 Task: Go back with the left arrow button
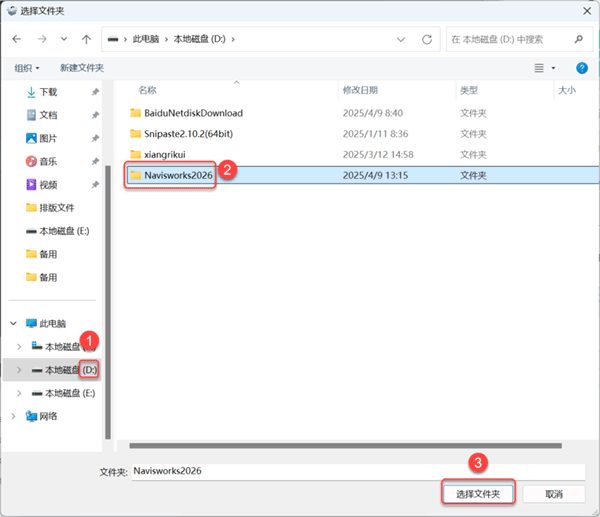[16, 39]
